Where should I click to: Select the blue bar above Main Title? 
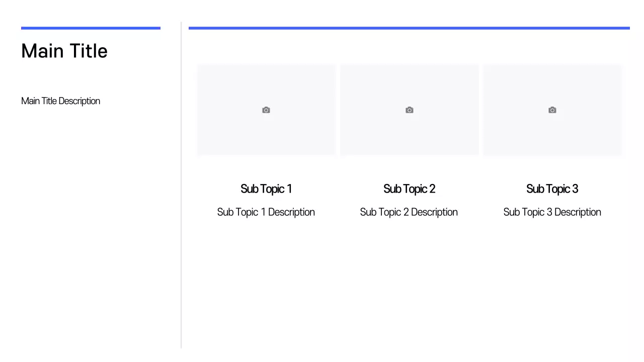91,28
